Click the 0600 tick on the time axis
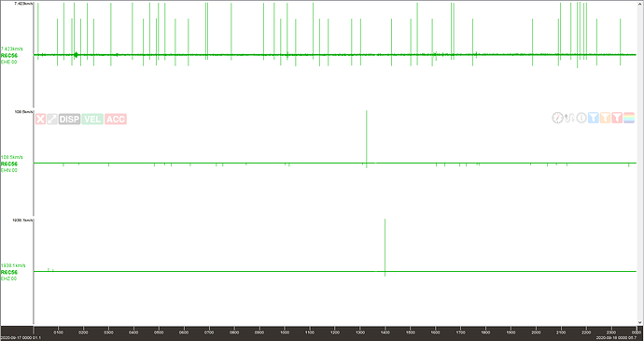The width and height of the screenshot is (644, 341). 185,332
